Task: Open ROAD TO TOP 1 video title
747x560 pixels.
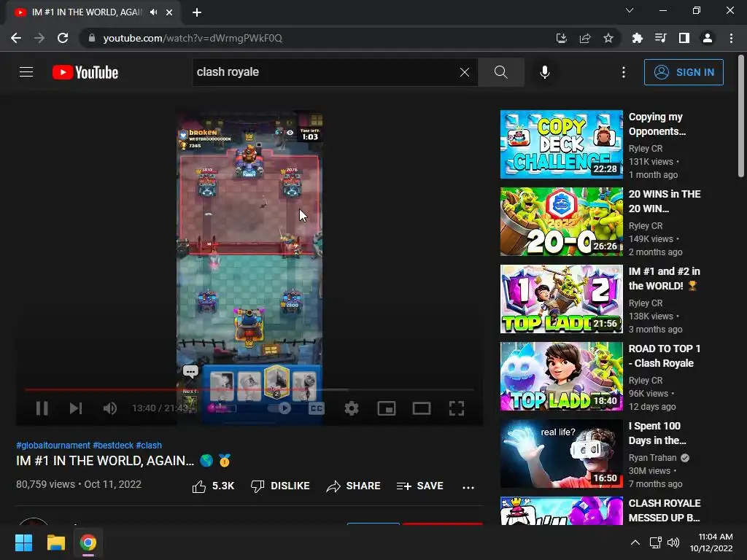Action: click(x=664, y=356)
